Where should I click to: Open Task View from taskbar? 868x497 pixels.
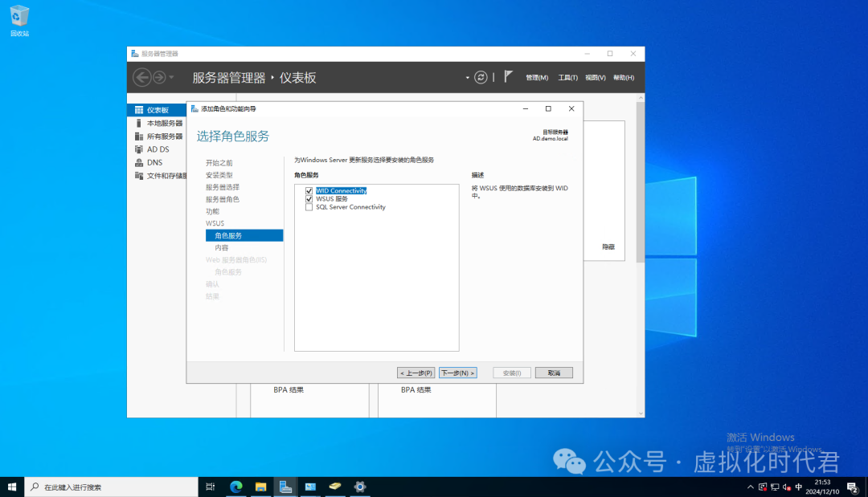(x=211, y=487)
